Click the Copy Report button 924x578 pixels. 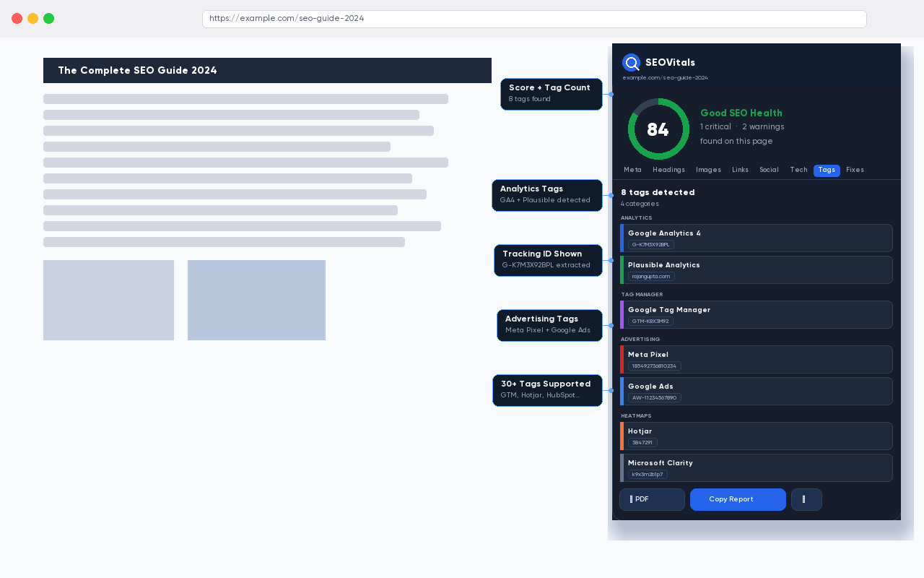coord(738,499)
